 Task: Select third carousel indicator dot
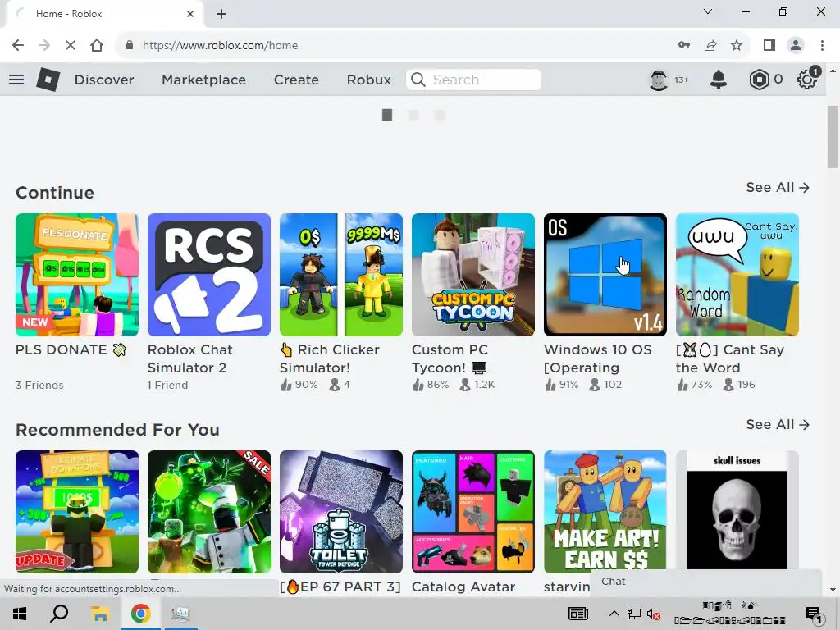(x=440, y=115)
